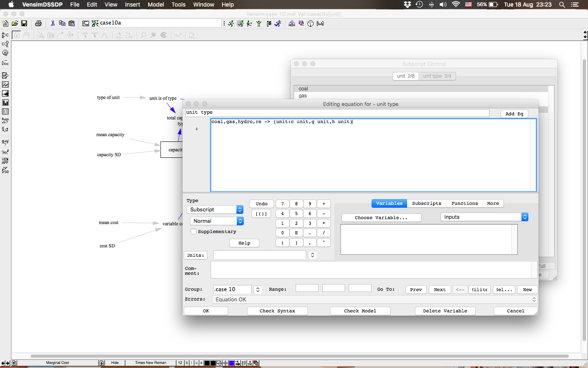
Task: Open the Loops tool in sidebar
Action: pos(5,53)
